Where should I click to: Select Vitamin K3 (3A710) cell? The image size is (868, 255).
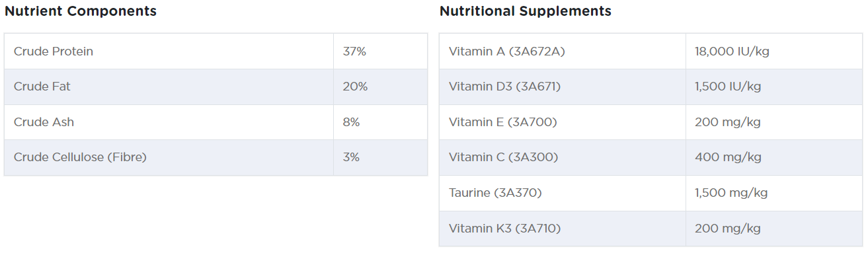(563, 229)
